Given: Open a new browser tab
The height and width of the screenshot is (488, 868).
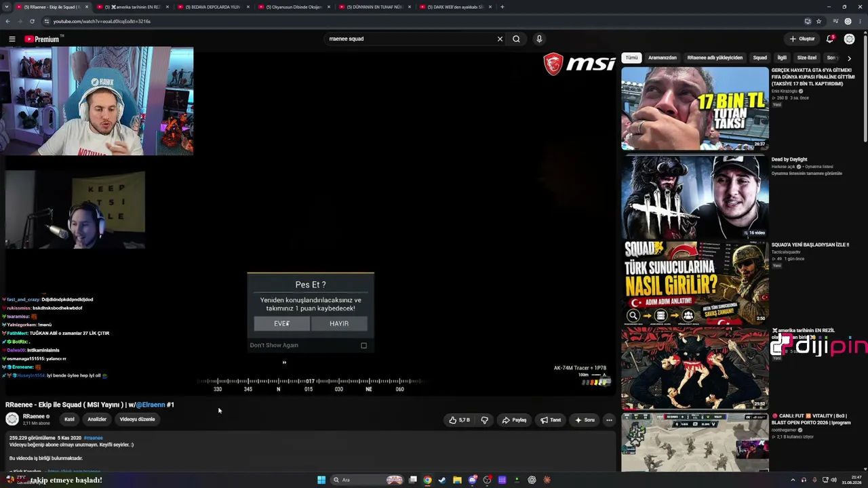Looking at the screenshot, I should [502, 7].
